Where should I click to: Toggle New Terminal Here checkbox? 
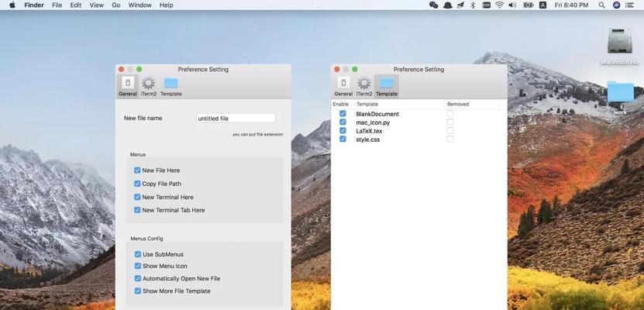pos(137,197)
